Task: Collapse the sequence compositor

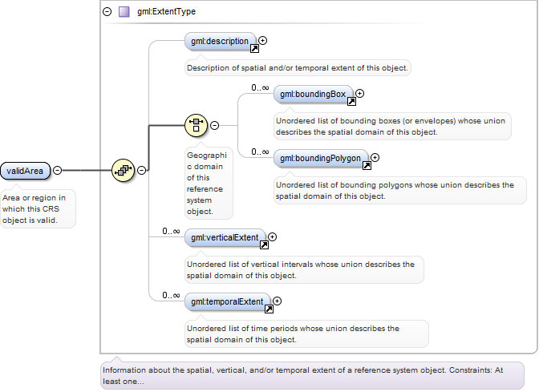Action: tap(141, 171)
